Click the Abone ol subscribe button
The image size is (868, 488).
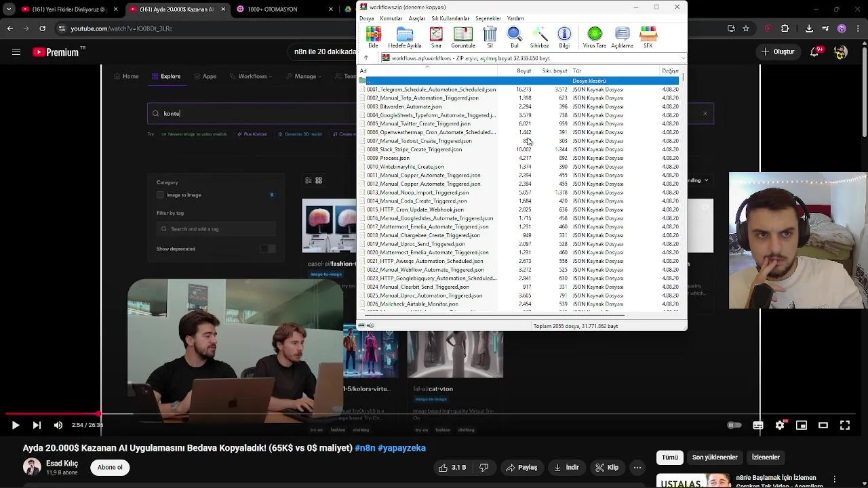click(110, 468)
